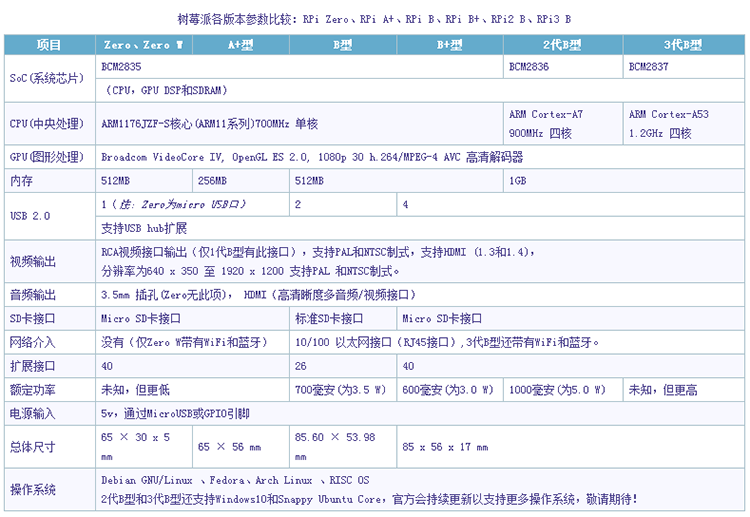Click the 总体尺寸 row label

[x=50, y=447]
